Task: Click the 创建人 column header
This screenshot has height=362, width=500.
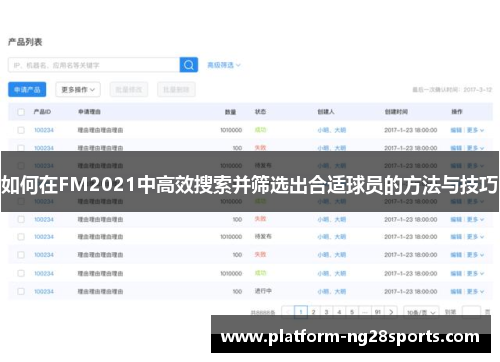Action: click(x=326, y=112)
